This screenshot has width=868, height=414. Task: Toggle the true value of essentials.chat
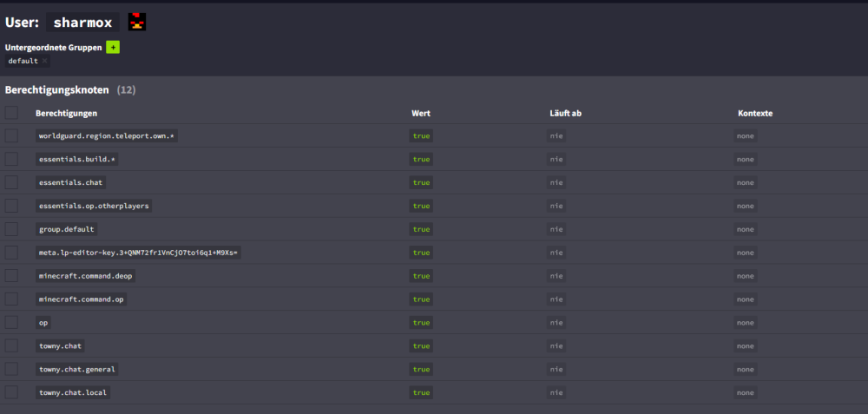(x=421, y=182)
